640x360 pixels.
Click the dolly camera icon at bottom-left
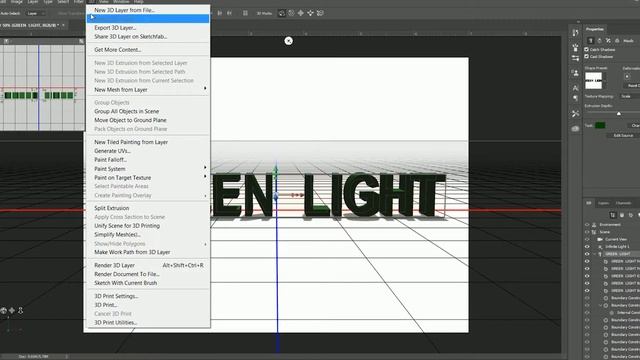pos(20,311)
